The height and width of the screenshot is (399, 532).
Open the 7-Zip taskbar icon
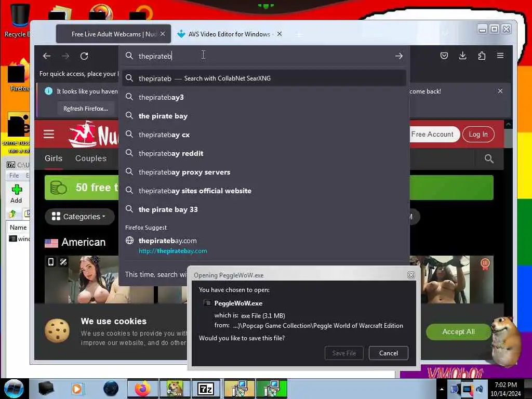pyautogui.click(x=206, y=389)
